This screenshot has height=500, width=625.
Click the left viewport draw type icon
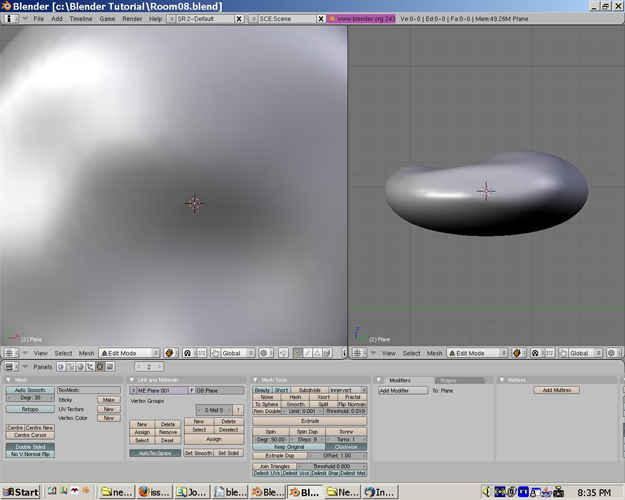coord(170,353)
